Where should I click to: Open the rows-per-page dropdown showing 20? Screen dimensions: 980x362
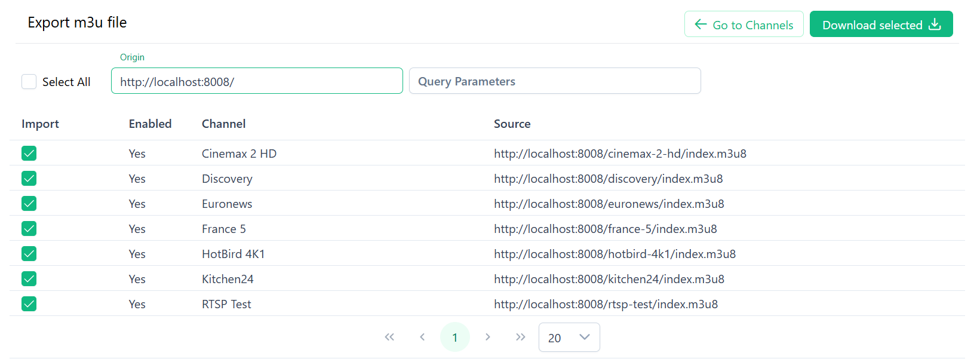[x=569, y=338]
